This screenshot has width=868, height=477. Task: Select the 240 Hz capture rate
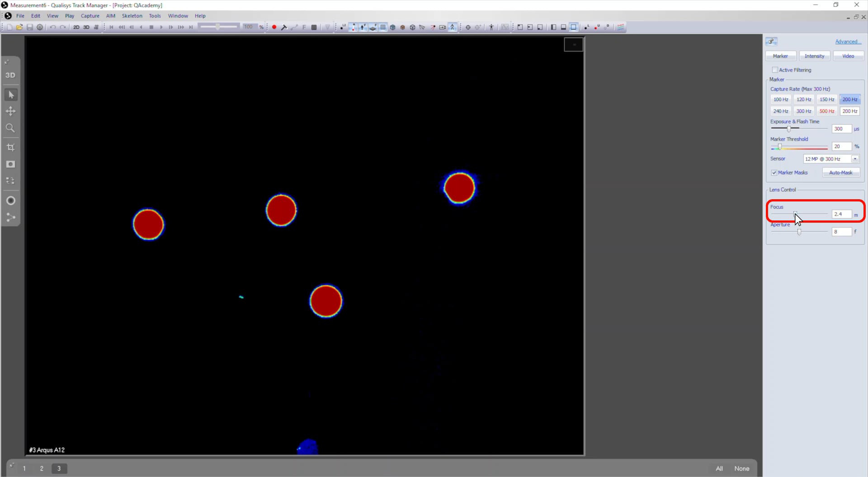pyautogui.click(x=780, y=111)
